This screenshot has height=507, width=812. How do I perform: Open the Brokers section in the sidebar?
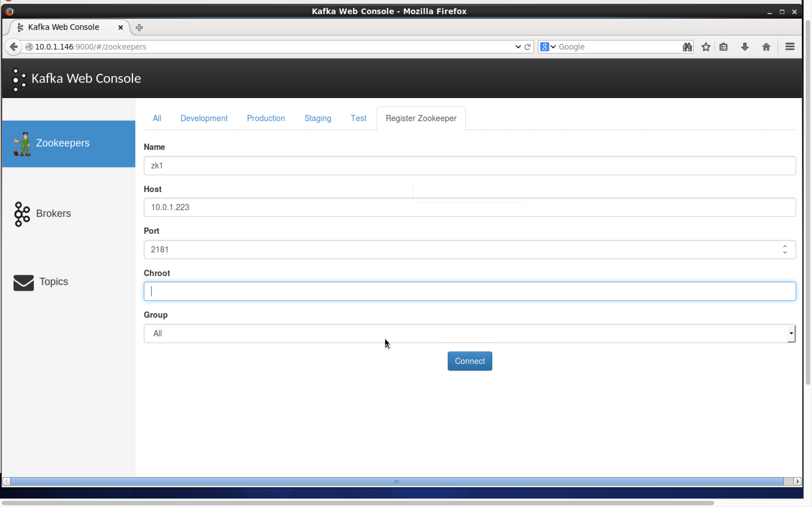pos(53,213)
